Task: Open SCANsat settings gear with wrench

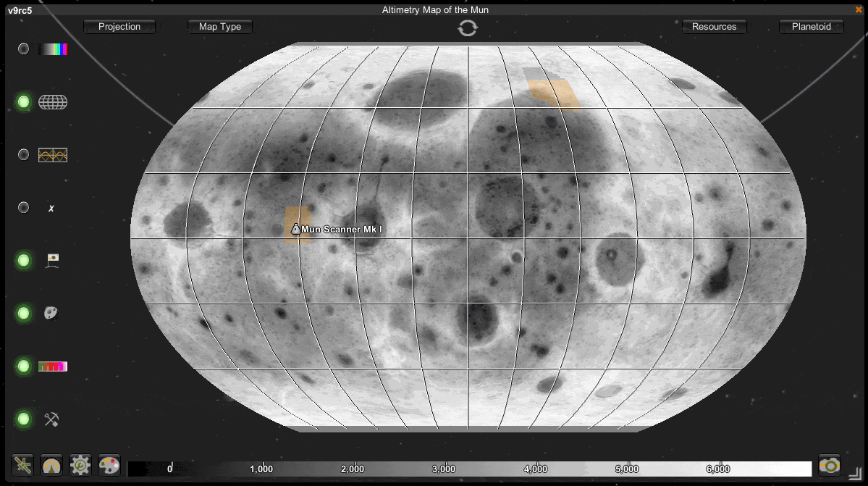Action: click(80, 466)
